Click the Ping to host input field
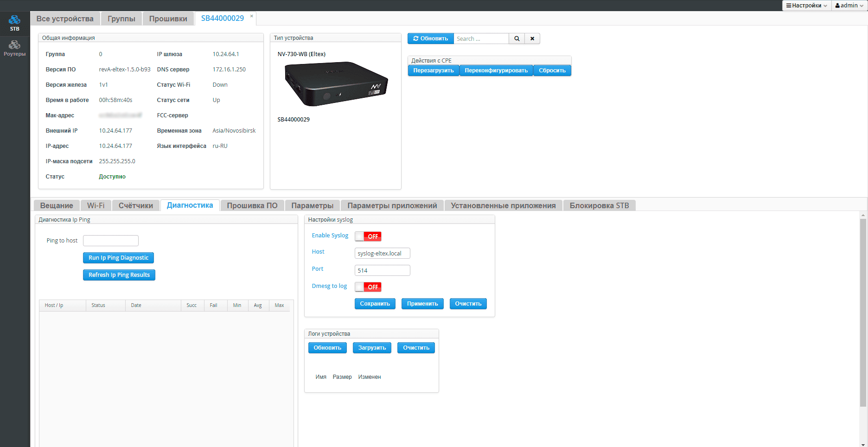 (111, 241)
